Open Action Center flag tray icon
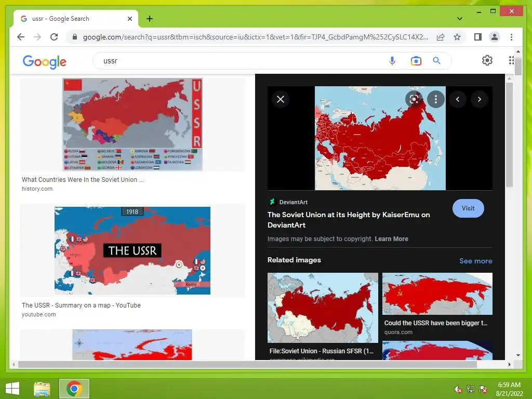This screenshot has width=532, height=399. 483,389
